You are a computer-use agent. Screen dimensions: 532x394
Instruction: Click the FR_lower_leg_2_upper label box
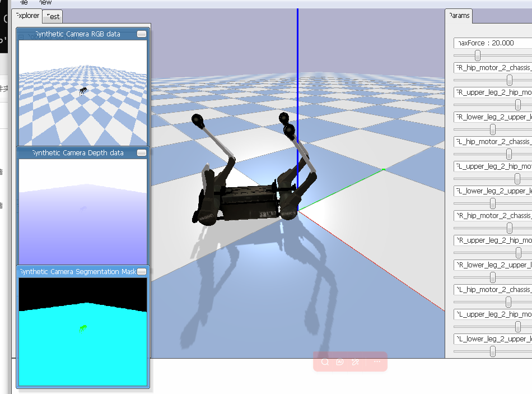[493, 117]
